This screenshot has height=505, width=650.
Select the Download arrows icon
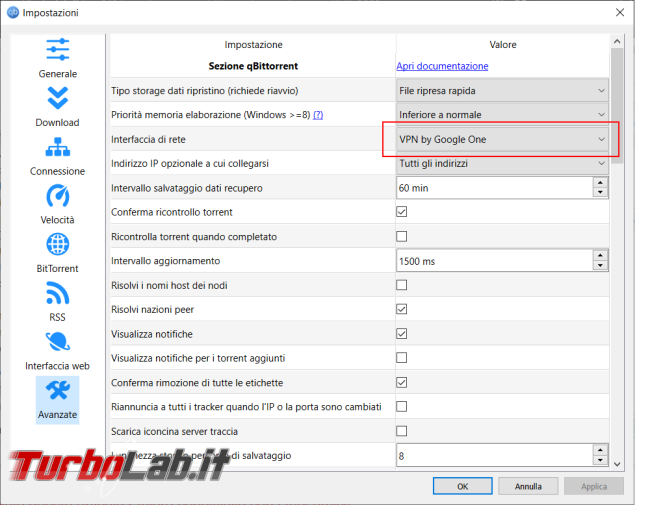pyautogui.click(x=58, y=98)
